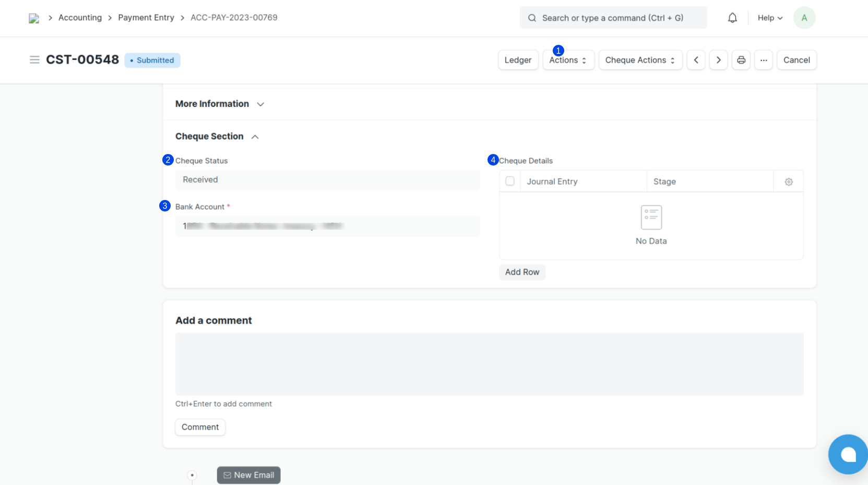This screenshot has height=485, width=868.
Task: Go to previous document arrow
Action: click(x=696, y=60)
